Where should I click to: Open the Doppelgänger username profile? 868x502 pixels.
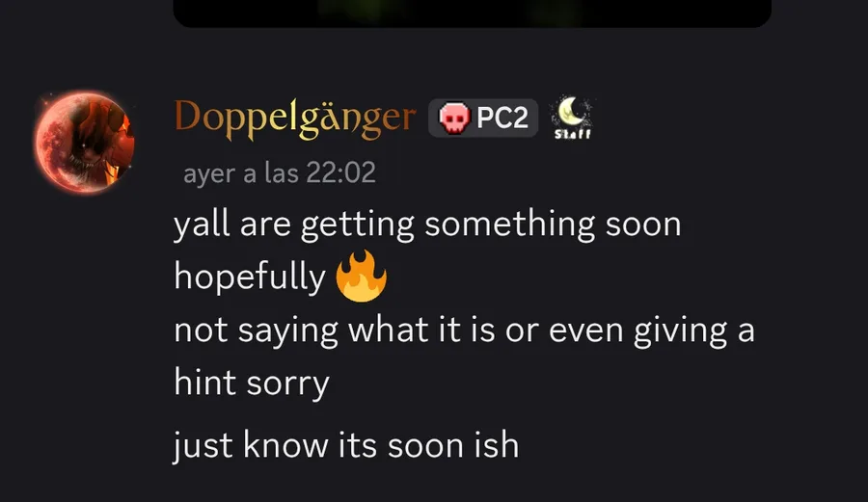click(x=295, y=119)
